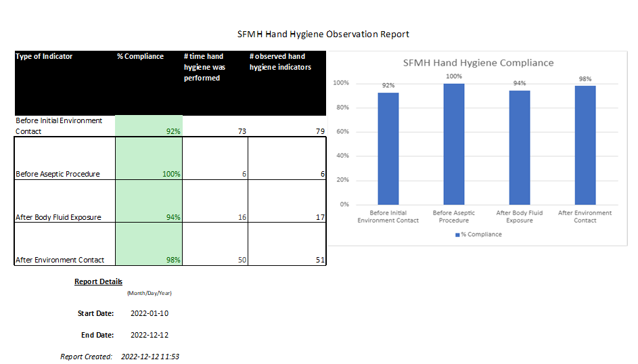
Task: Click the 20% y-axis tick label
Action: (x=342, y=180)
